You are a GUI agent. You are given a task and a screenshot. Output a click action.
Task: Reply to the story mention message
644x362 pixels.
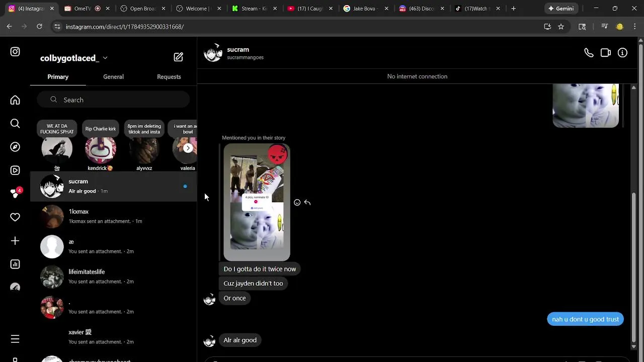click(307, 203)
